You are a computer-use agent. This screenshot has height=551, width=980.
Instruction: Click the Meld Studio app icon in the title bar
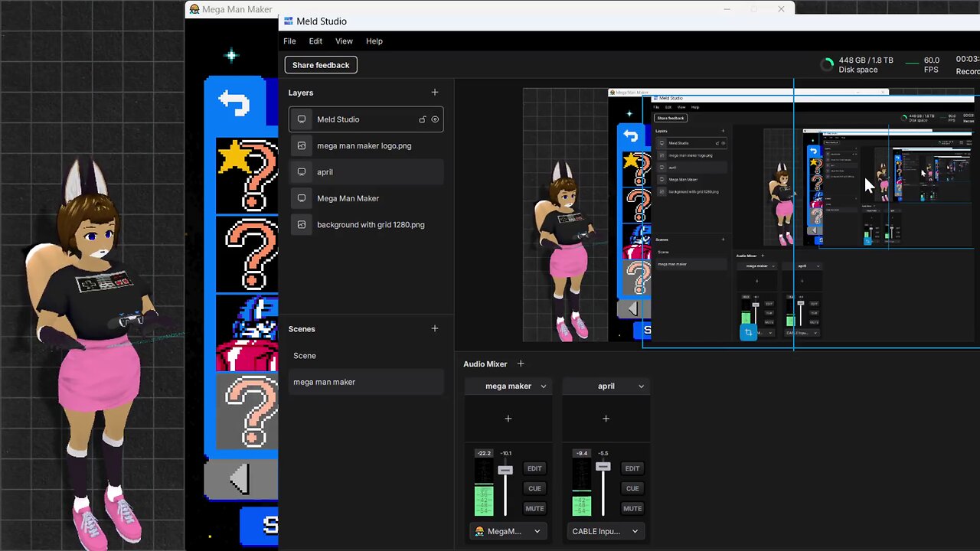pyautogui.click(x=289, y=21)
